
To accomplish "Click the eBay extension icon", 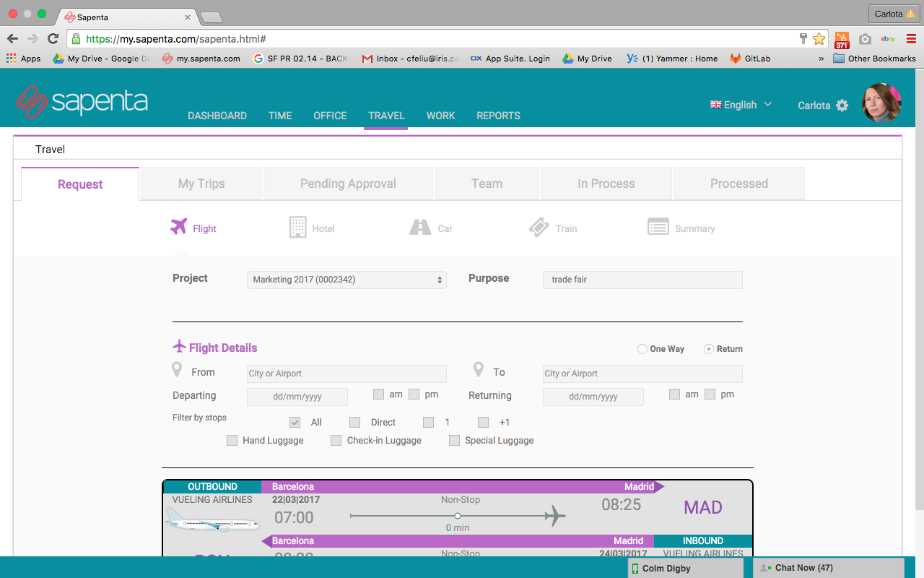I will coord(888,38).
